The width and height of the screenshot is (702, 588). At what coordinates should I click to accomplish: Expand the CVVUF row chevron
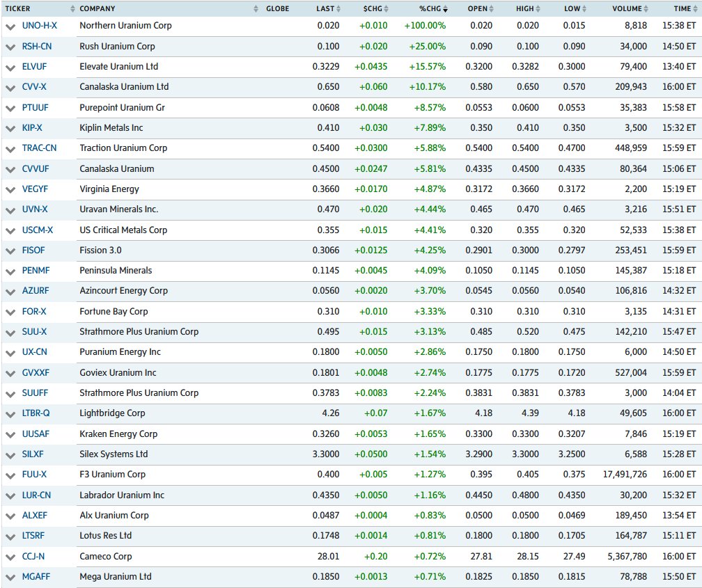pyautogui.click(x=10, y=170)
